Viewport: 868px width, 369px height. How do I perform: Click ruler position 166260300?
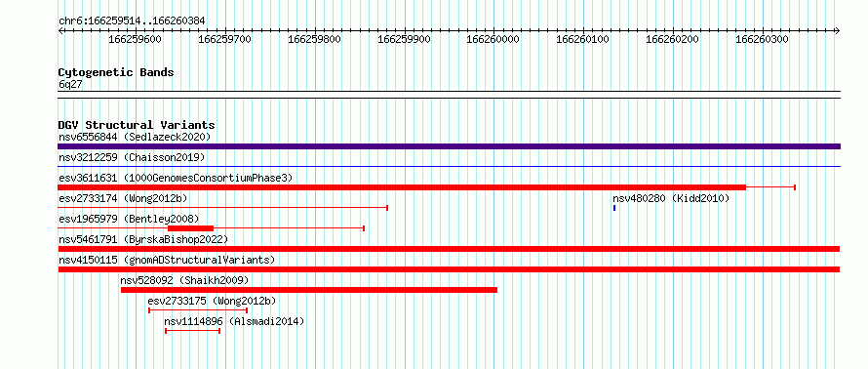point(763,39)
